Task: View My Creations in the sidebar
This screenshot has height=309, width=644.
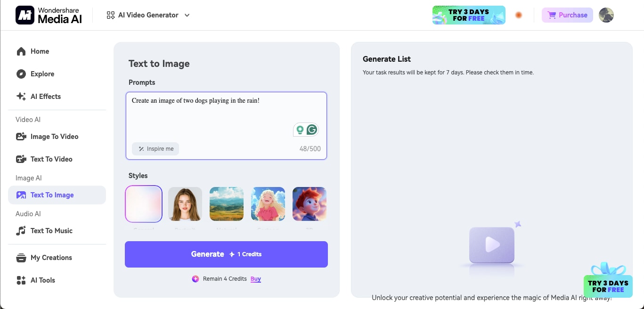Action: [51, 258]
